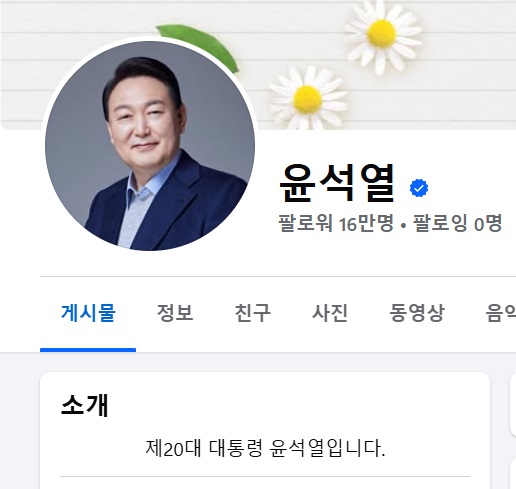Click the 윤석열 profile name heading

[337, 184]
